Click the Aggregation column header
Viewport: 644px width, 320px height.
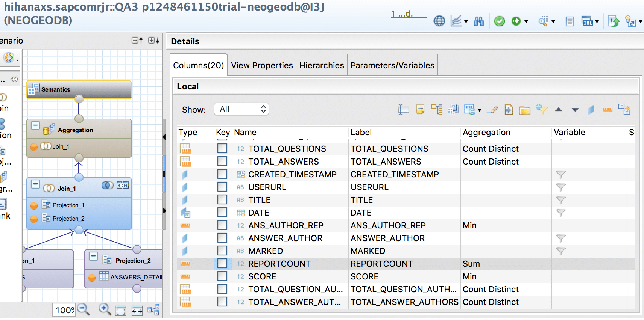(x=486, y=132)
